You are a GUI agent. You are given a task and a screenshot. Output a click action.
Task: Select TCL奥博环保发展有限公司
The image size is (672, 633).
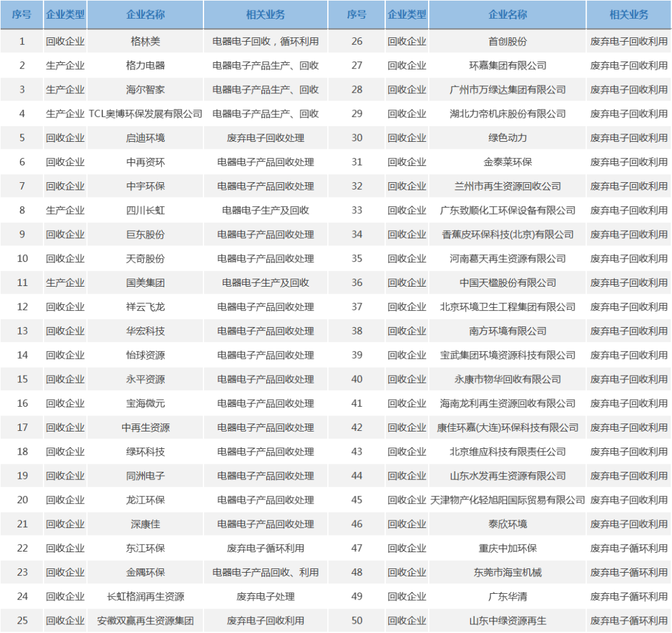145,114
